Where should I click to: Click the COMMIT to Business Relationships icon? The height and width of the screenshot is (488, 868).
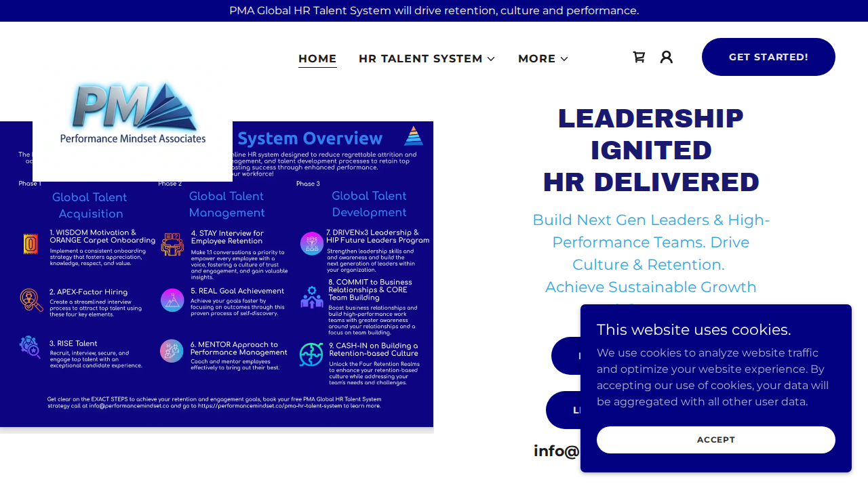tap(312, 297)
